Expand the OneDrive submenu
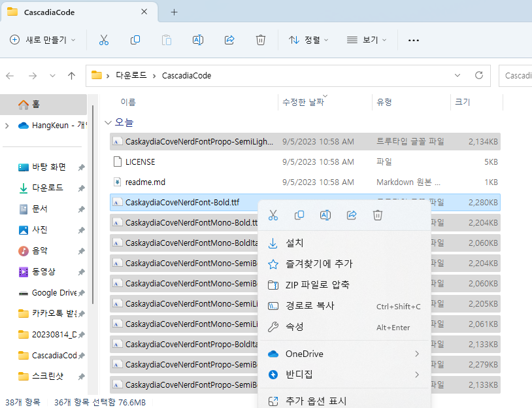532x408 pixels. (417, 354)
